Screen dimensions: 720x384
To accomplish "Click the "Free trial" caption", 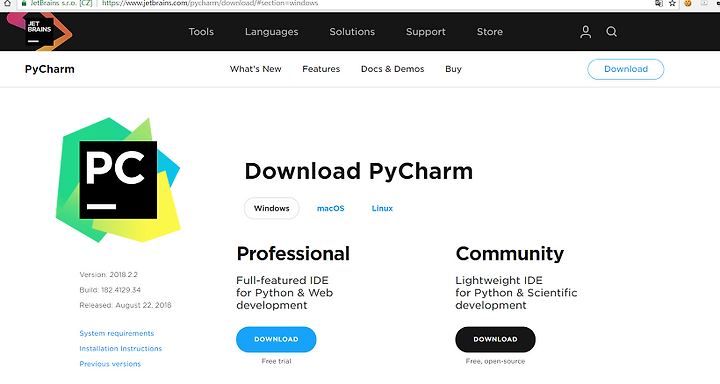I will pyautogui.click(x=276, y=361).
